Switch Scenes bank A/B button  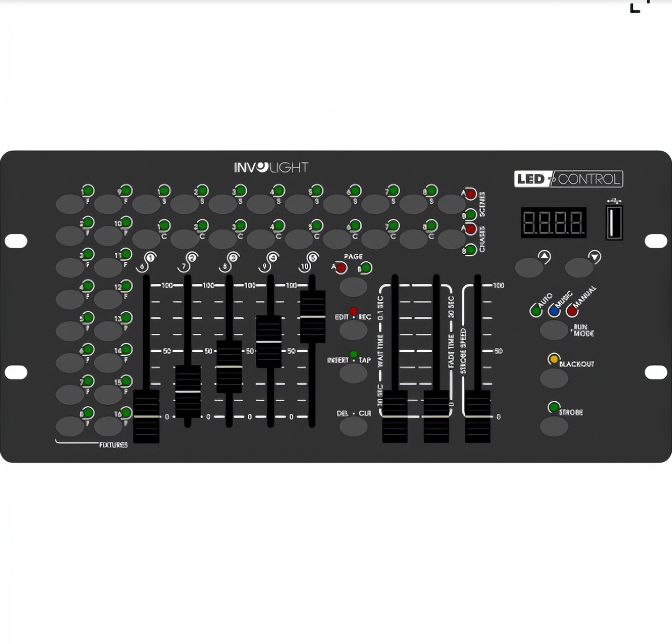[451, 204]
